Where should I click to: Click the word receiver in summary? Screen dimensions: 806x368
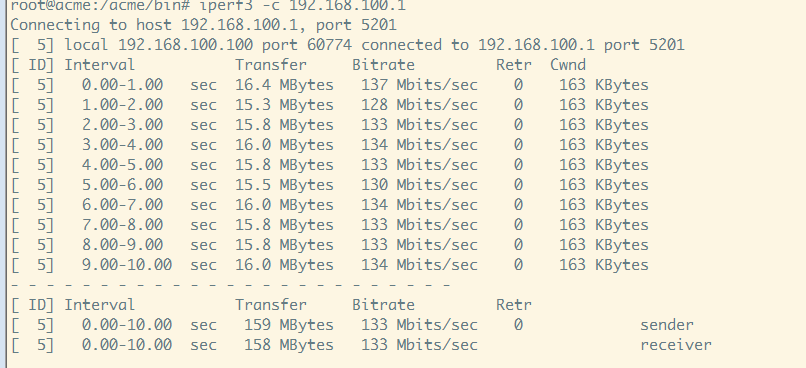point(676,345)
